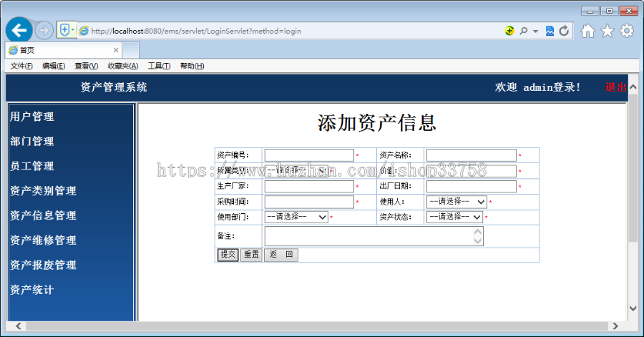Click the vertical scrollbar down arrow
The image size is (644, 337).
[633, 308]
